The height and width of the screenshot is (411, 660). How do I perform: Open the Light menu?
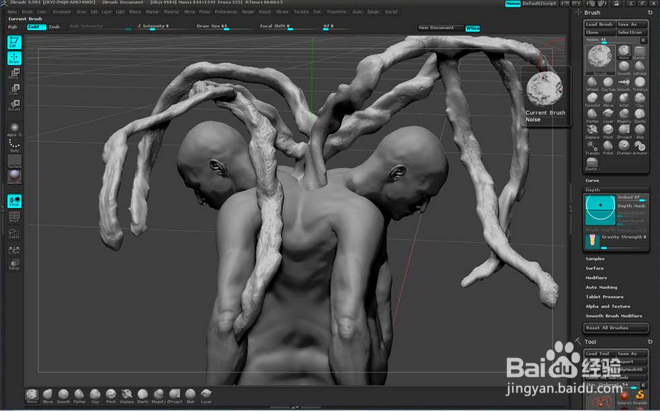pos(120,12)
